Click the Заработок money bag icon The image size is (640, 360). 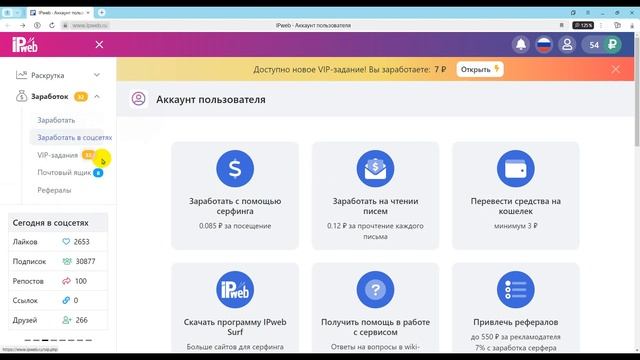(x=21, y=96)
